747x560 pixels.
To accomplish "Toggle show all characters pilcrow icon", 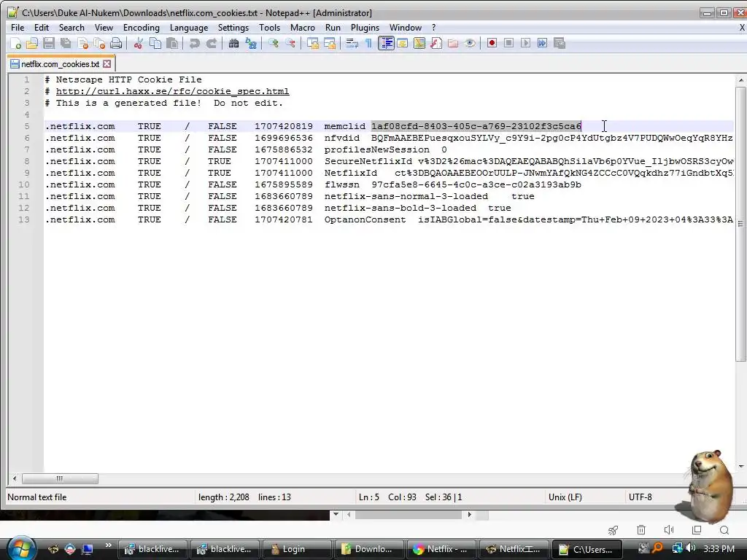I will (368, 43).
